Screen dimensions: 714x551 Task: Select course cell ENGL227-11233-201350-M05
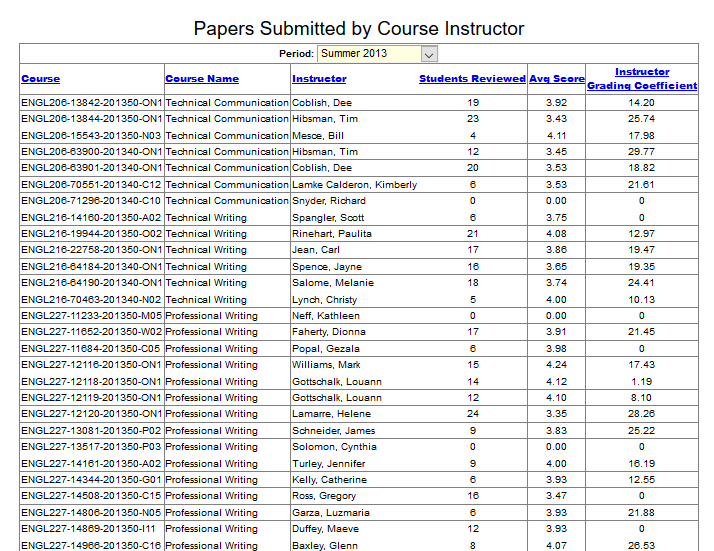coord(92,316)
